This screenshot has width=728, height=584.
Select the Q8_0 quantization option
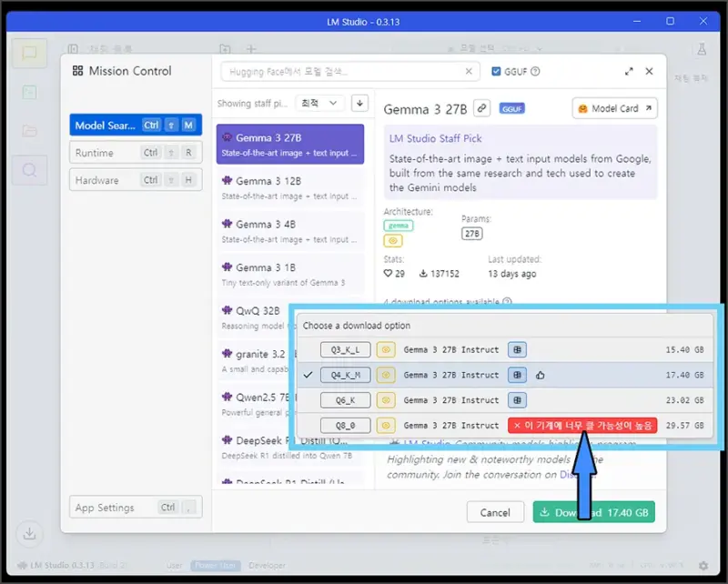click(x=346, y=425)
